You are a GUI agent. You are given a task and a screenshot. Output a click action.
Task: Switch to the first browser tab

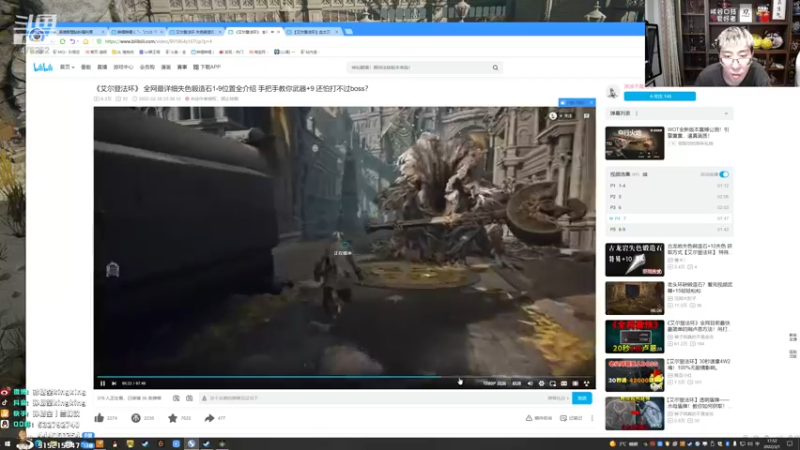click(x=79, y=32)
